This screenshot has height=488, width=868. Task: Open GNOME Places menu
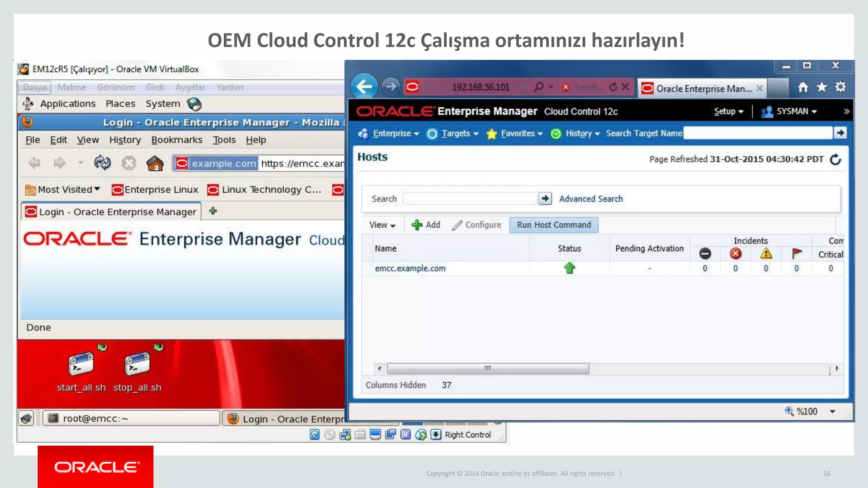click(120, 104)
